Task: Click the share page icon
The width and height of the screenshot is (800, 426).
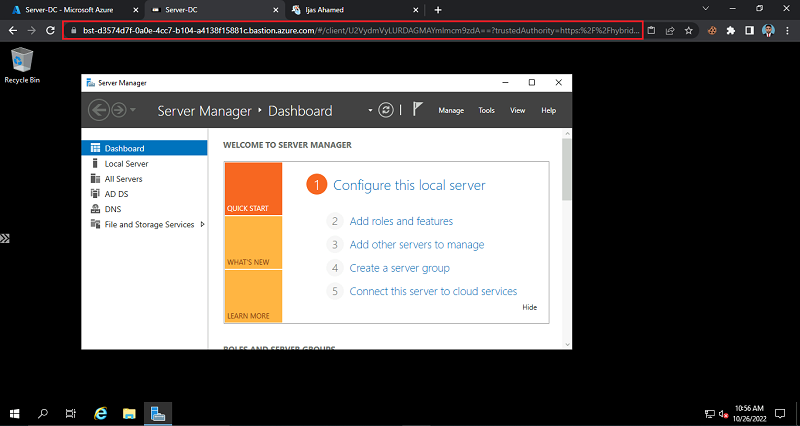Action: (670, 31)
